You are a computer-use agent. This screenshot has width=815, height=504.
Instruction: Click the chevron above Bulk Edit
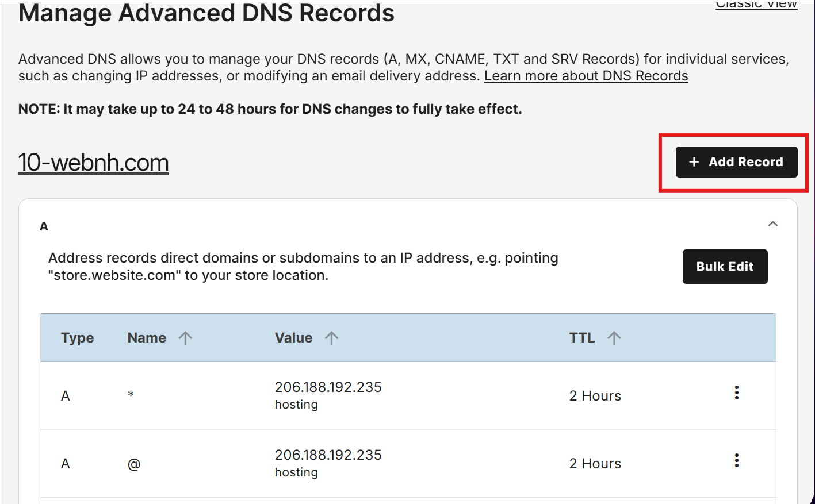point(773,224)
